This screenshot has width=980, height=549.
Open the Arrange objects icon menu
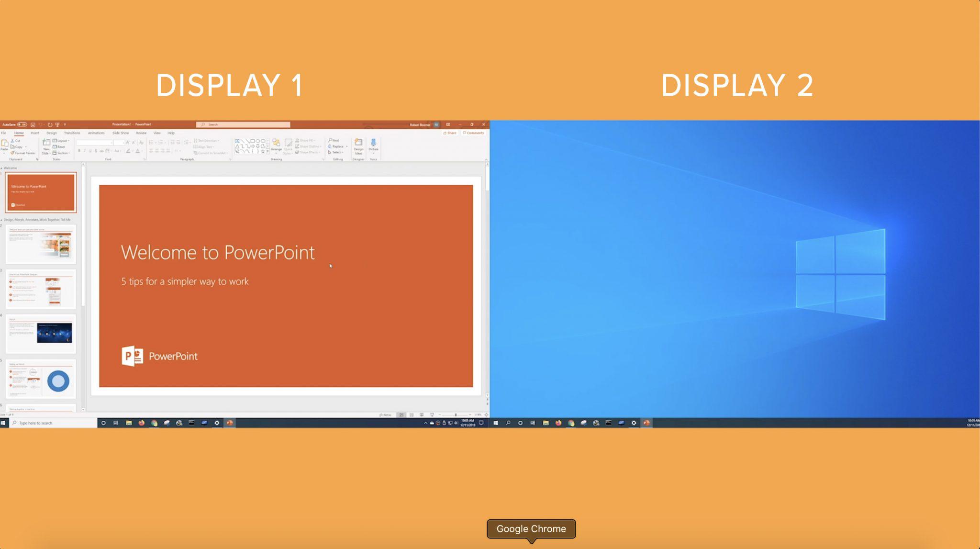pos(278,146)
